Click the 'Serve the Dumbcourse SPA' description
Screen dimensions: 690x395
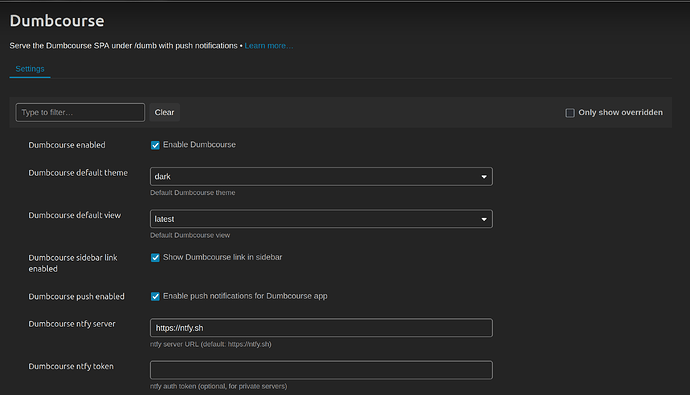click(x=123, y=46)
